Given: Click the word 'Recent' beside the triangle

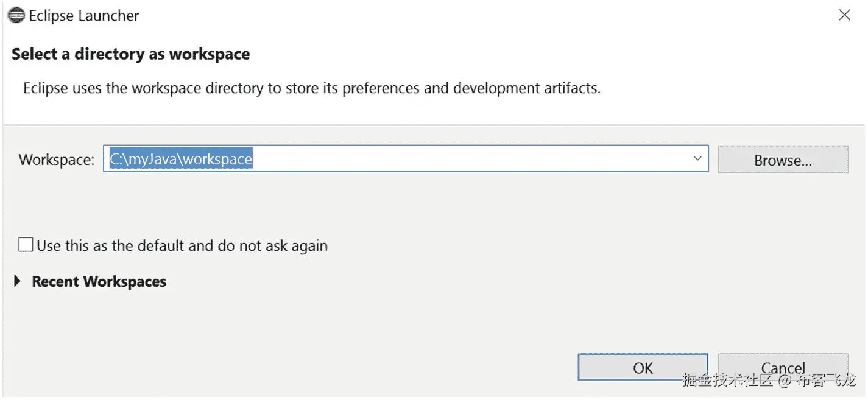Looking at the screenshot, I should coord(55,281).
